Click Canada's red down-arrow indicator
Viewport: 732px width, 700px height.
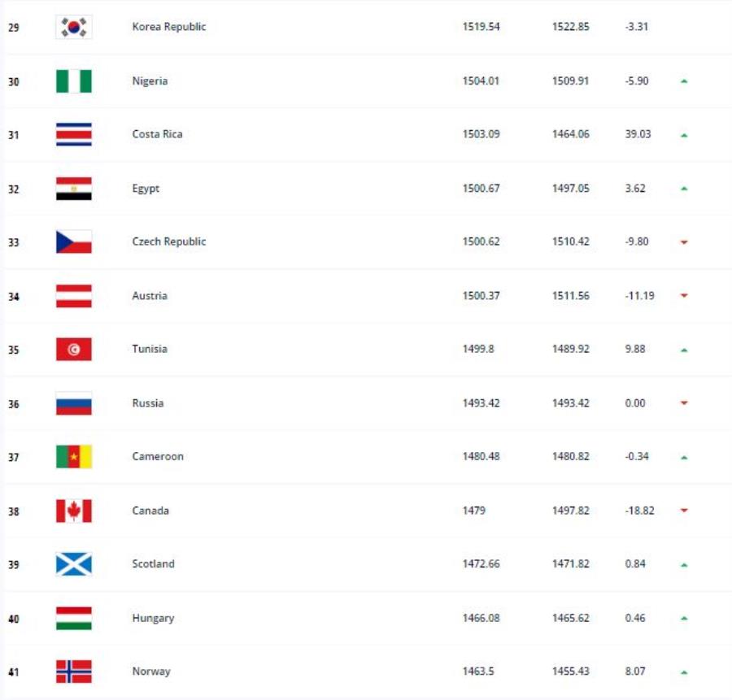[684, 511]
